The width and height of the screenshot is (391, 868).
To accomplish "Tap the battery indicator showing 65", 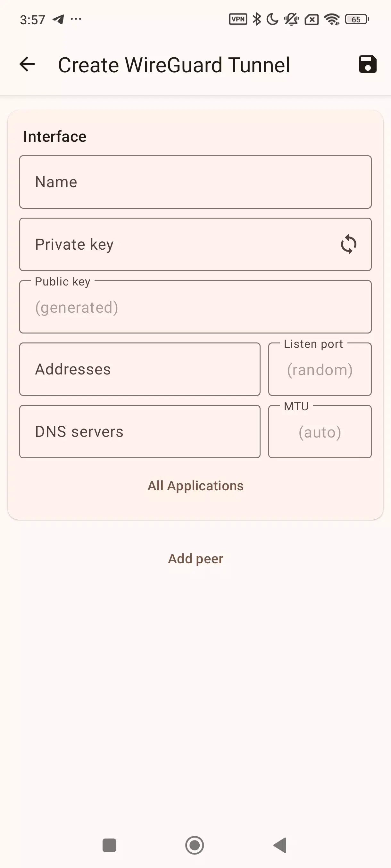I will [x=357, y=19].
